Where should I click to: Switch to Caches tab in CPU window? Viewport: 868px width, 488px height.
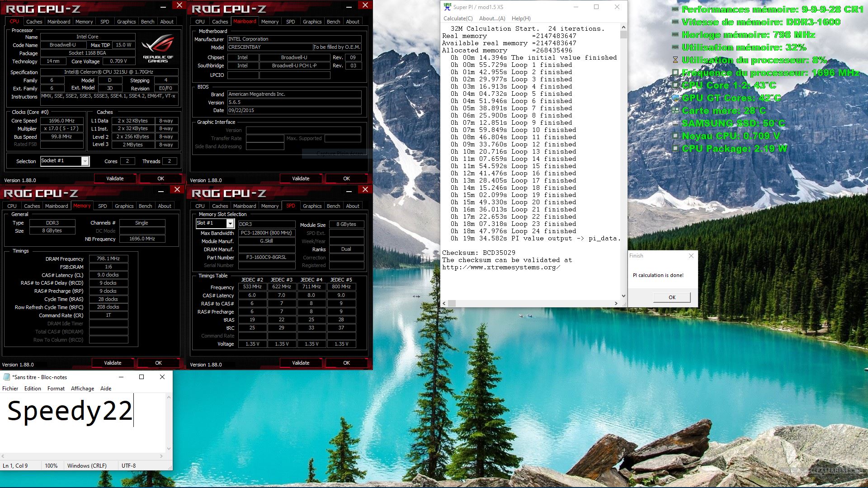pos(34,22)
